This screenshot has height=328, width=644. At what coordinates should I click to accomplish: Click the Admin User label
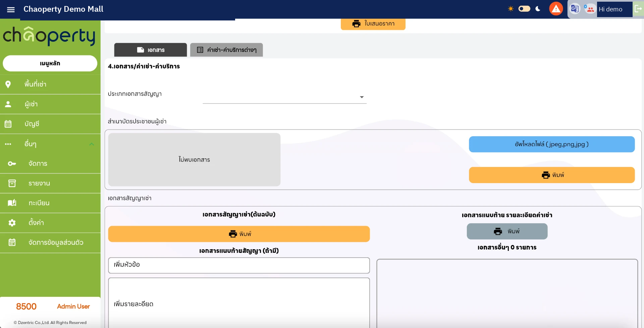click(73, 306)
